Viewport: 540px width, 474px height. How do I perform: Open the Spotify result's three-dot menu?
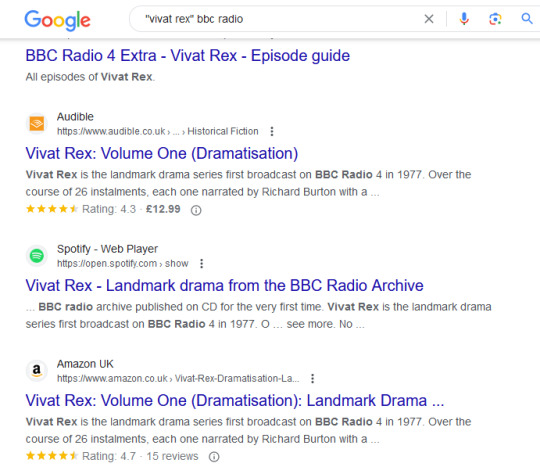click(201, 264)
